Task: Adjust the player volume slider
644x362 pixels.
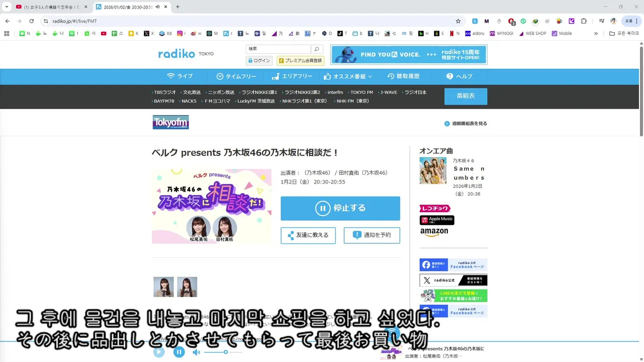Action: coord(223,352)
